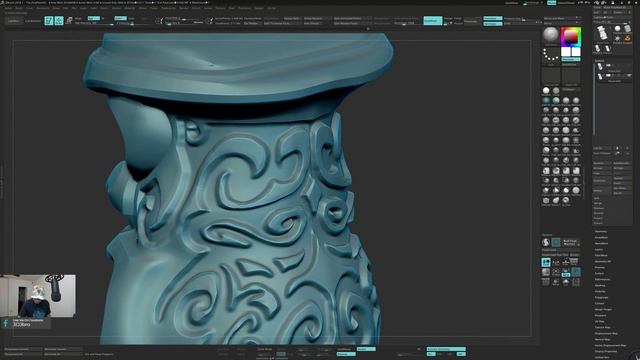
Task: Expand the Subtool Split section
Action: [596, 198]
